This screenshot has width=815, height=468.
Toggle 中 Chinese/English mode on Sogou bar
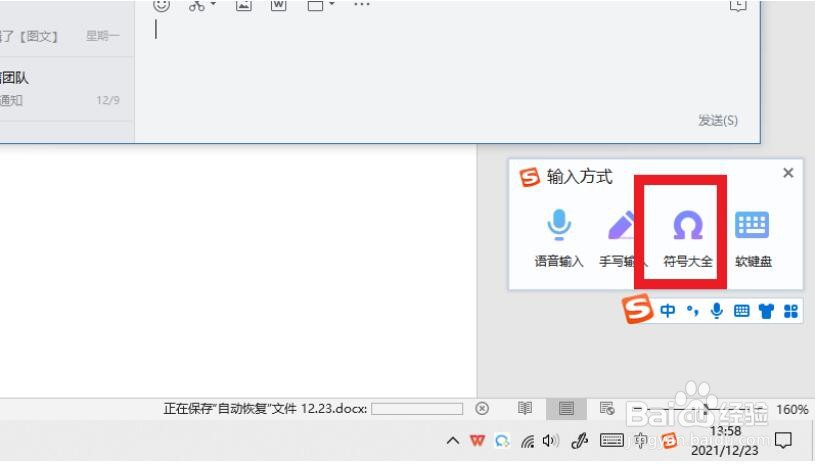[x=667, y=311]
